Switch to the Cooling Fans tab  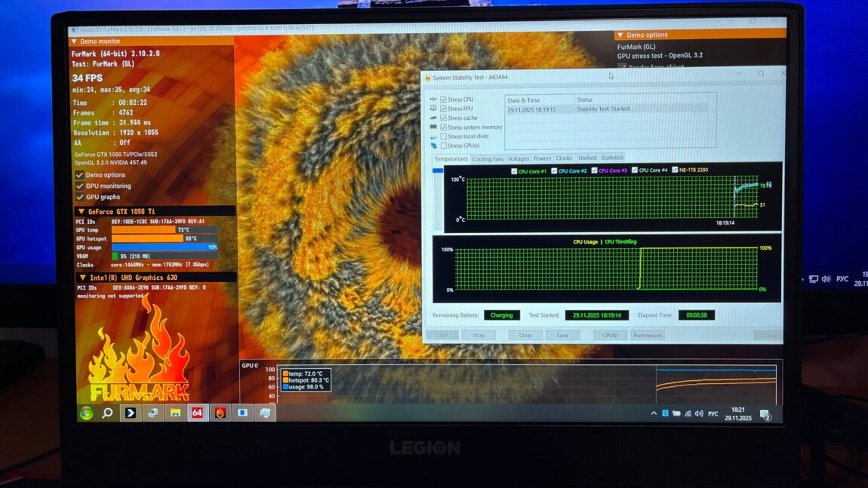[488, 158]
